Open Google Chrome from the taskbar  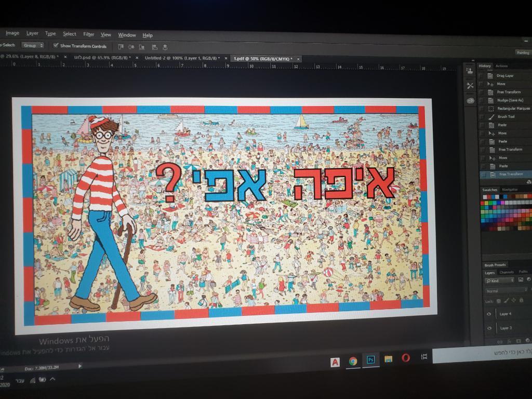click(x=353, y=361)
